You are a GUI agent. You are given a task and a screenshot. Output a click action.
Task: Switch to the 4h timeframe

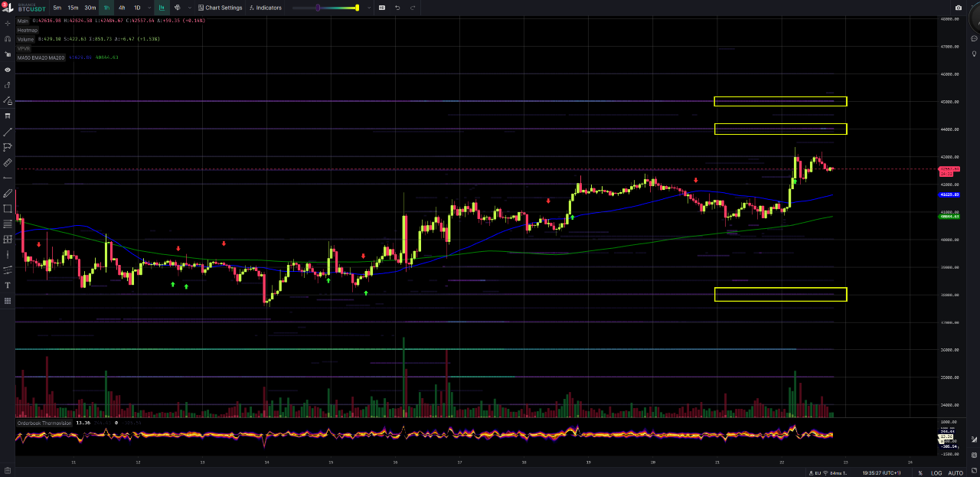tap(122, 8)
